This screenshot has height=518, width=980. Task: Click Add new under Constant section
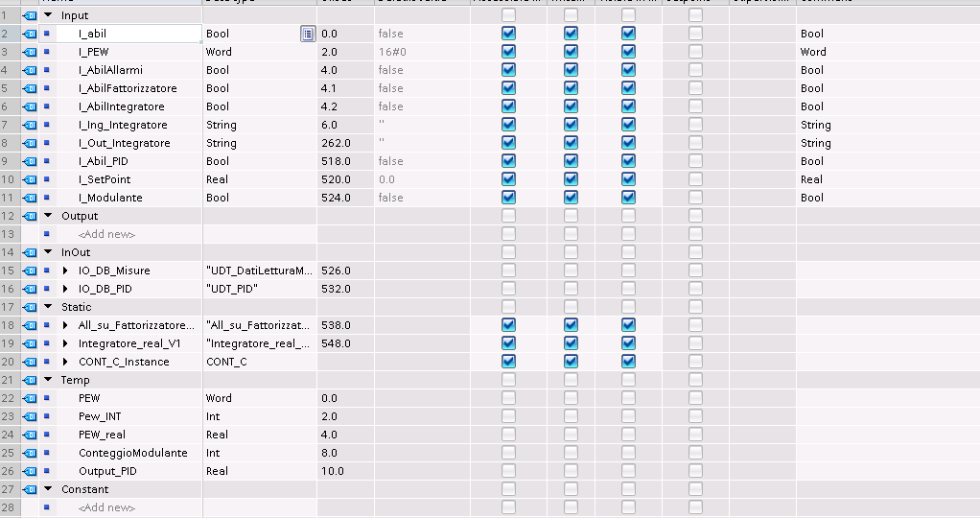click(106, 507)
